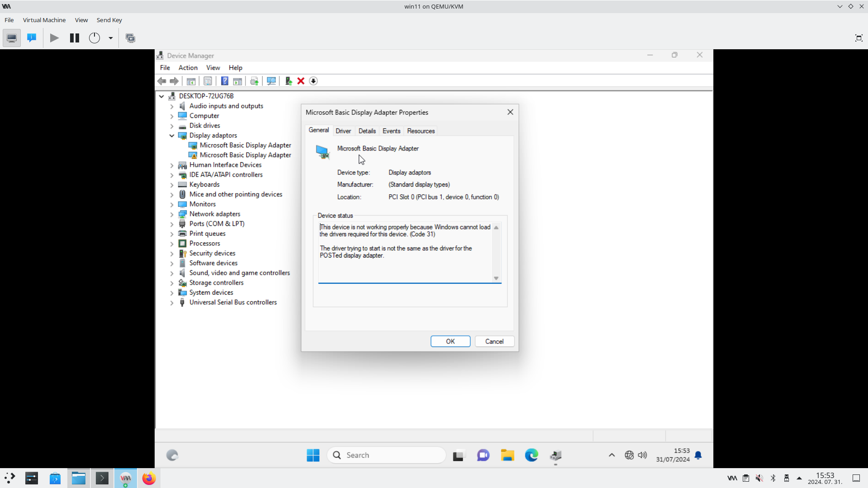Expand the Network adapters category
This screenshot has height=488, width=868.
pyautogui.click(x=172, y=214)
